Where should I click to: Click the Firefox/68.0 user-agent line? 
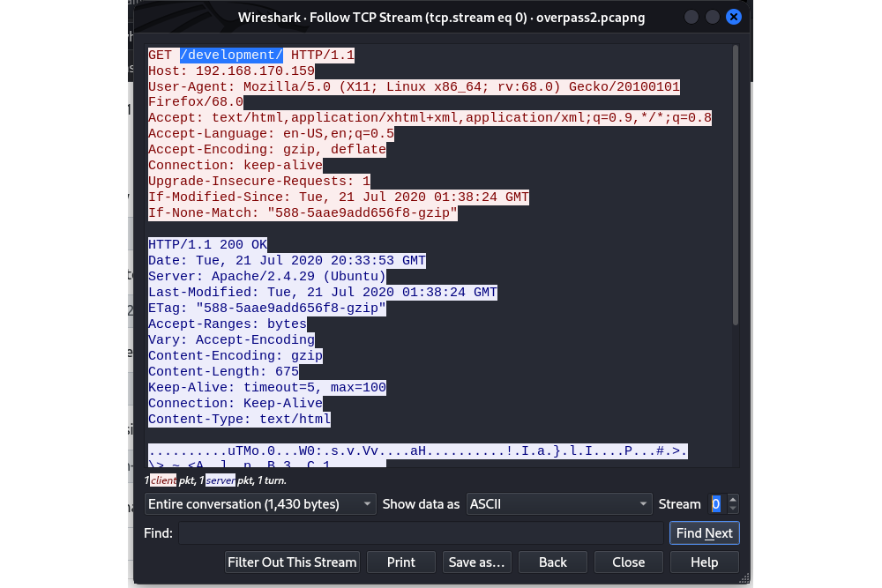click(x=196, y=101)
